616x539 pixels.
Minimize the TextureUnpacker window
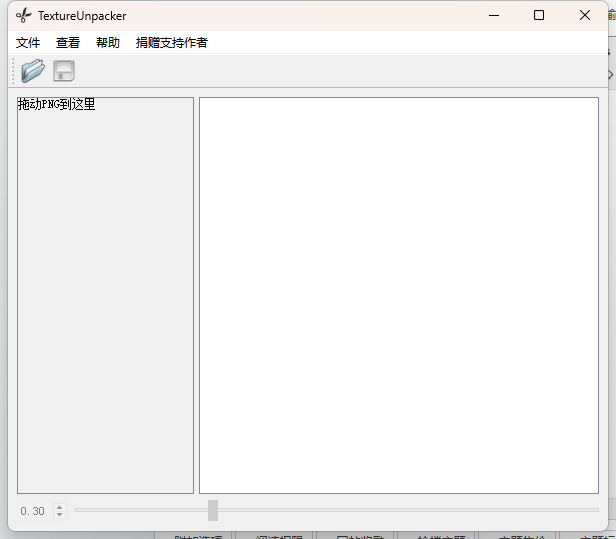(x=494, y=16)
